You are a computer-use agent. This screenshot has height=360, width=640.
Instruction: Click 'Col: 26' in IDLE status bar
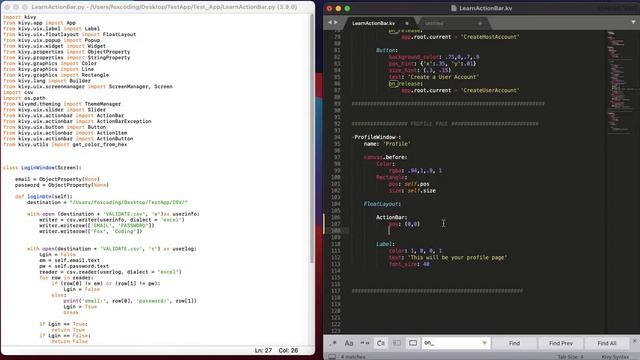[x=288, y=350]
